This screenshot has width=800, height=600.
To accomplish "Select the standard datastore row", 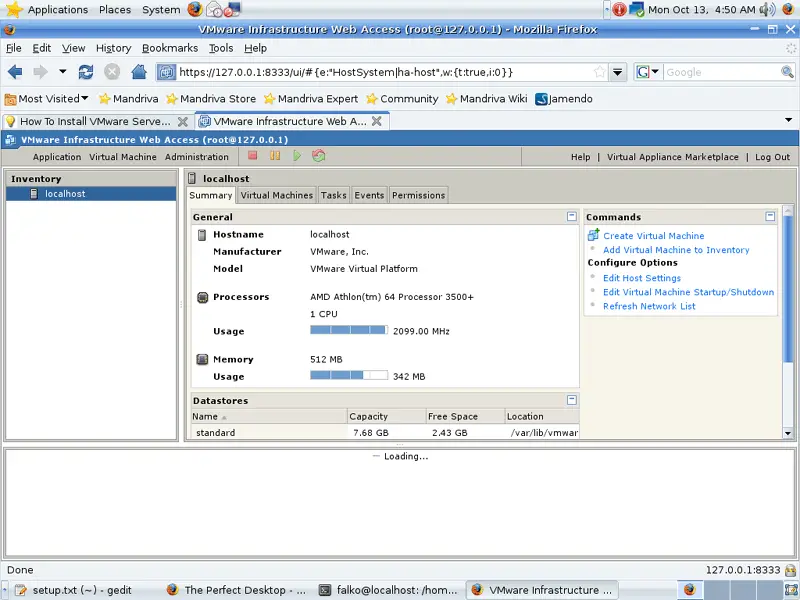I will [x=385, y=432].
